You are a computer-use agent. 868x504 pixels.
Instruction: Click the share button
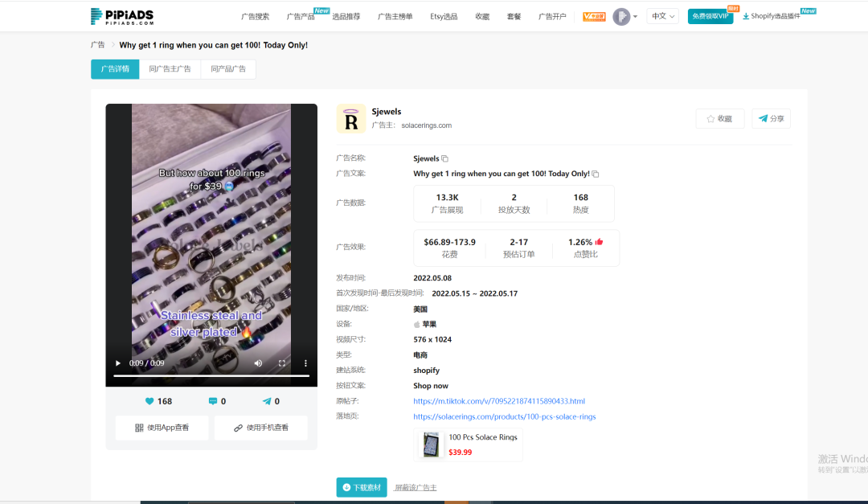click(x=771, y=118)
